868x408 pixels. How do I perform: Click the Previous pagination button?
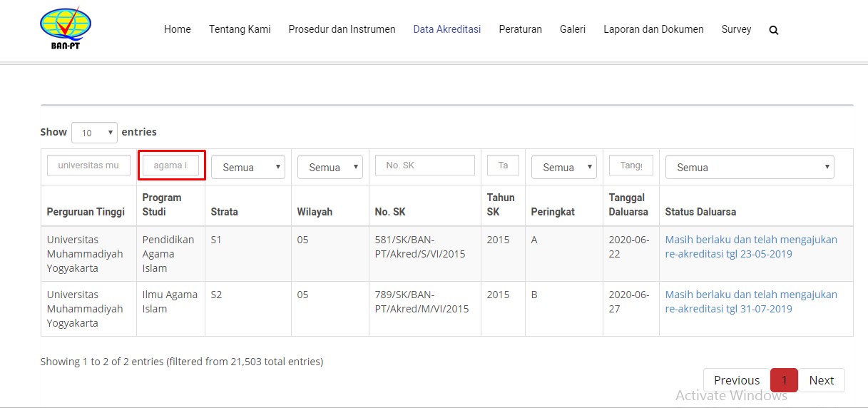point(737,380)
